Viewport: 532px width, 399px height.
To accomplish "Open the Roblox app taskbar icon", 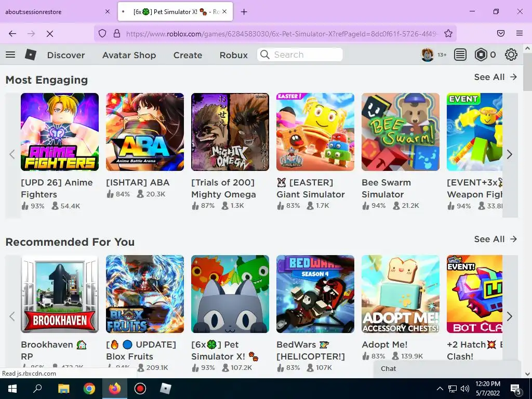I will pos(166,389).
